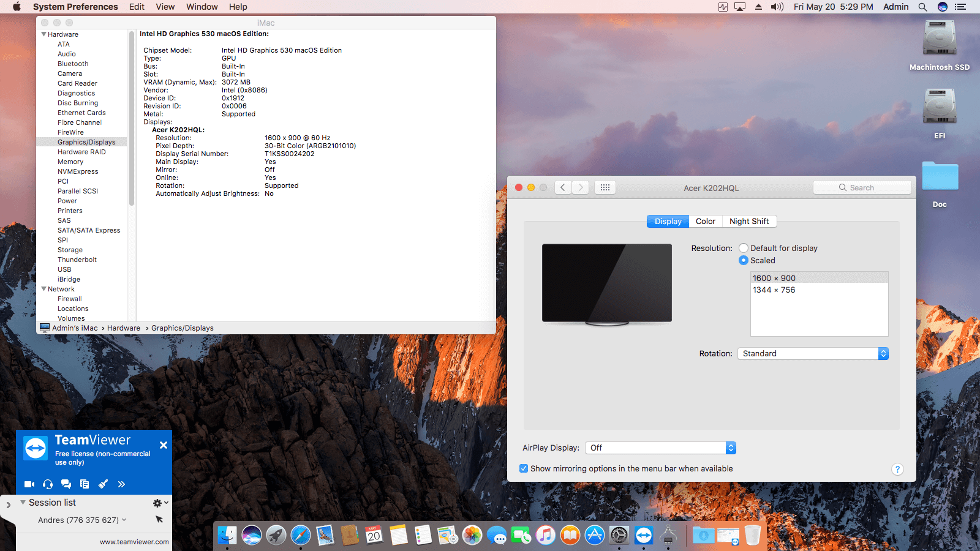Viewport: 980px width, 551px height.
Task: Choose 1344 × 756 scaled resolution
Action: [820, 290]
